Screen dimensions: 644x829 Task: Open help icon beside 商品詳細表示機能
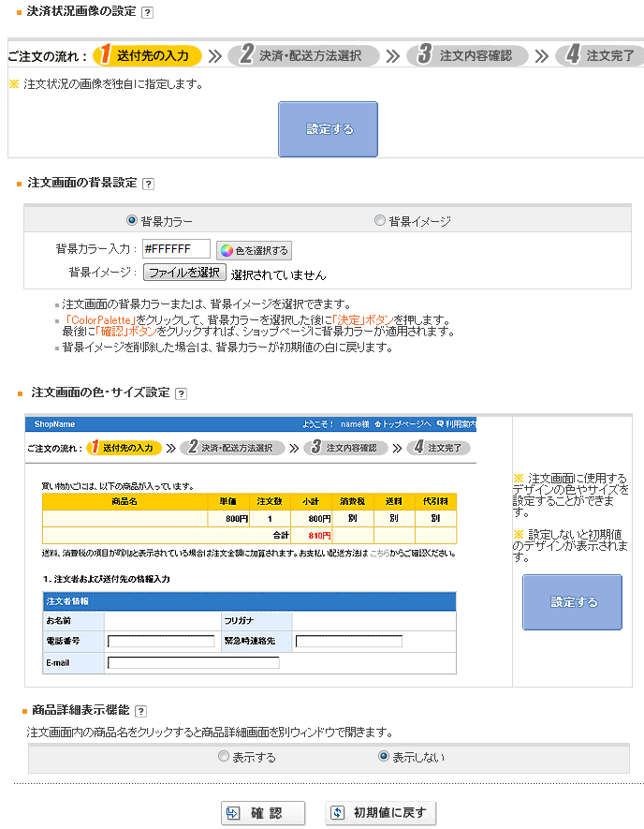click(x=140, y=711)
